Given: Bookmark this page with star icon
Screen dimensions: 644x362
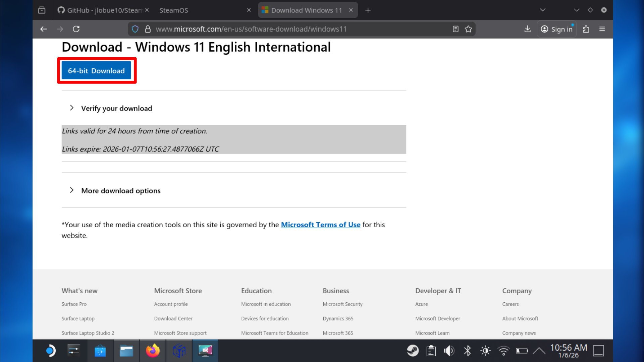Looking at the screenshot, I should pos(468,29).
